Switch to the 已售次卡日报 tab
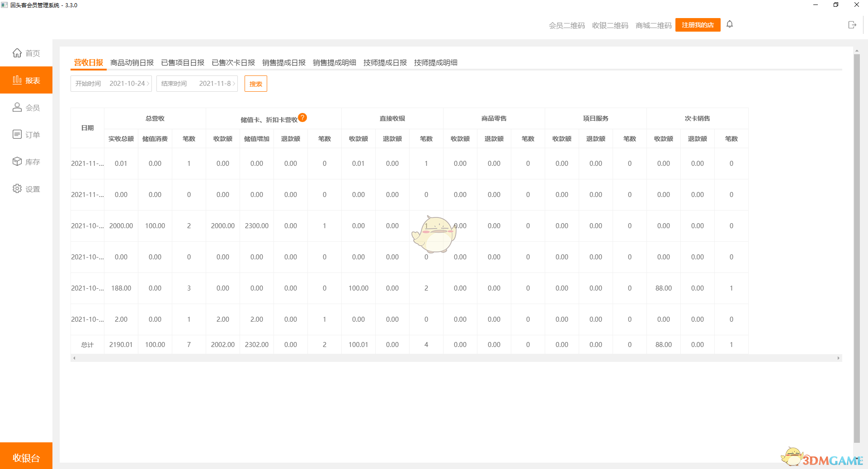The width and height of the screenshot is (868, 469). point(233,62)
